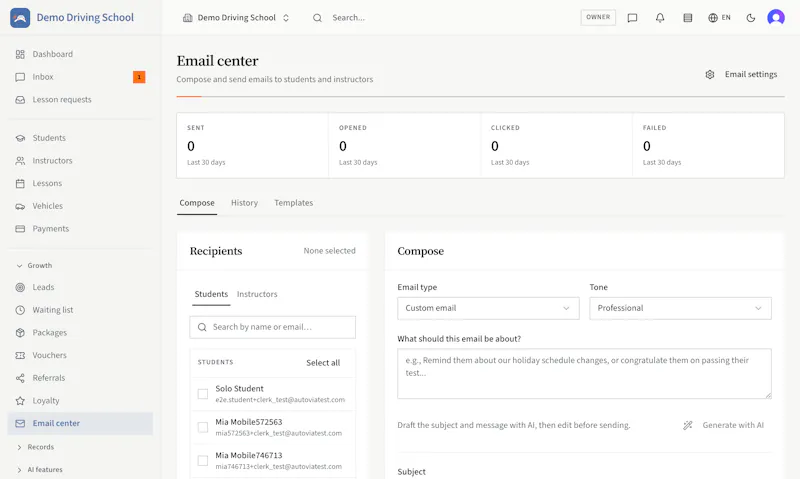Click email mia746713+clerk_test@autoviatest.com
This screenshot has height=479, width=800.
click(279, 466)
